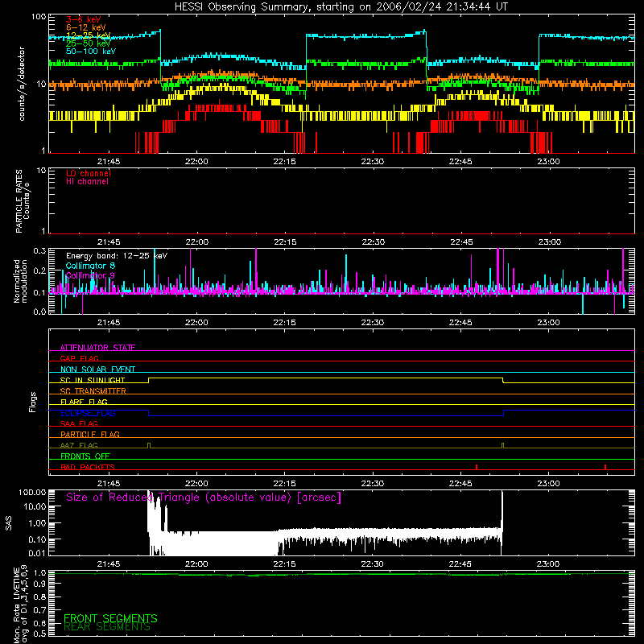Screen dimensions: 644x644
Task: Click the vertical Flags axis label
Action: (x=32, y=402)
